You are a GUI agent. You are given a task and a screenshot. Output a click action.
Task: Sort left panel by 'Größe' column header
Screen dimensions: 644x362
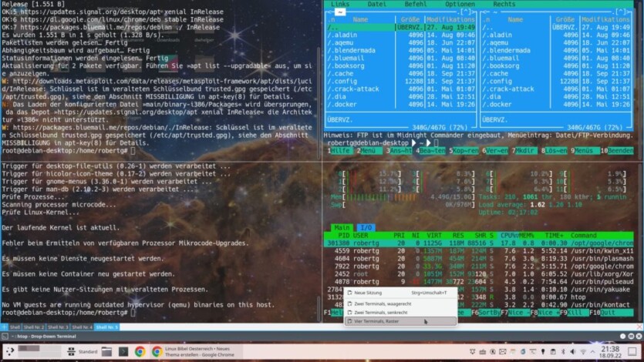pos(410,19)
